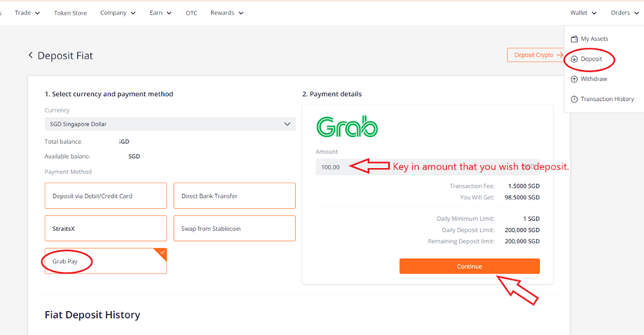Expand the Wallet dropdown menu
The height and width of the screenshot is (335, 644).
(583, 13)
